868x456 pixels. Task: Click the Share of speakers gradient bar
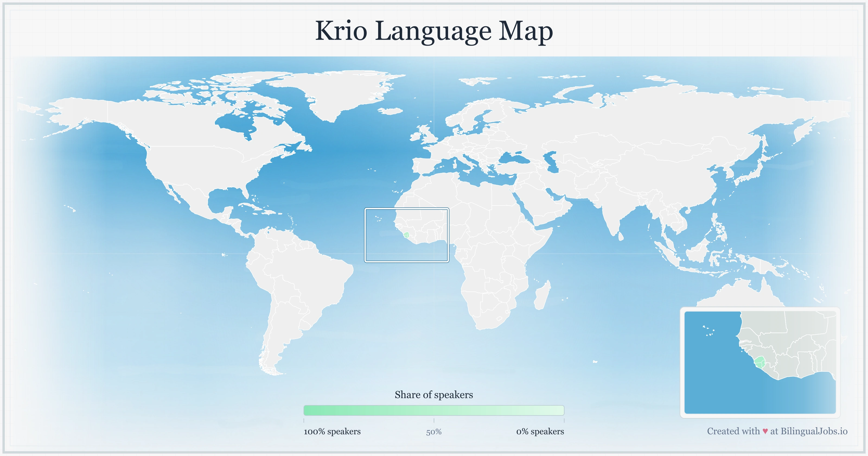(435, 410)
